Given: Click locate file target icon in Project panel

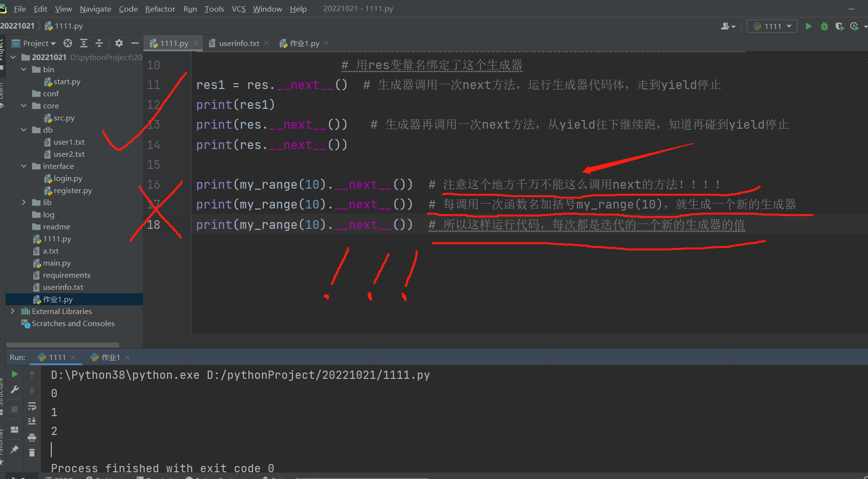Looking at the screenshot, I should pos(68,43).
